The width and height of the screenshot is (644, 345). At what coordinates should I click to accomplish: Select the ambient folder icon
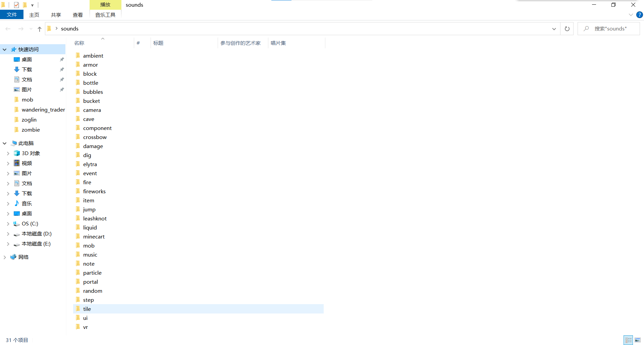[78, 55]
